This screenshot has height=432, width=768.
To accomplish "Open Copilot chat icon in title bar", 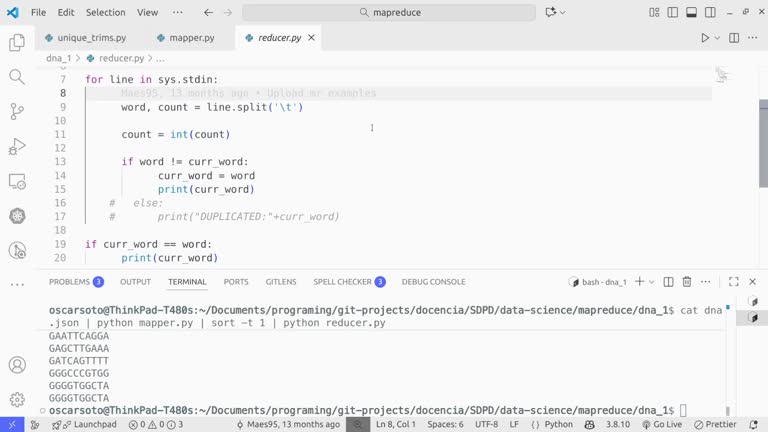I will 551,12.
